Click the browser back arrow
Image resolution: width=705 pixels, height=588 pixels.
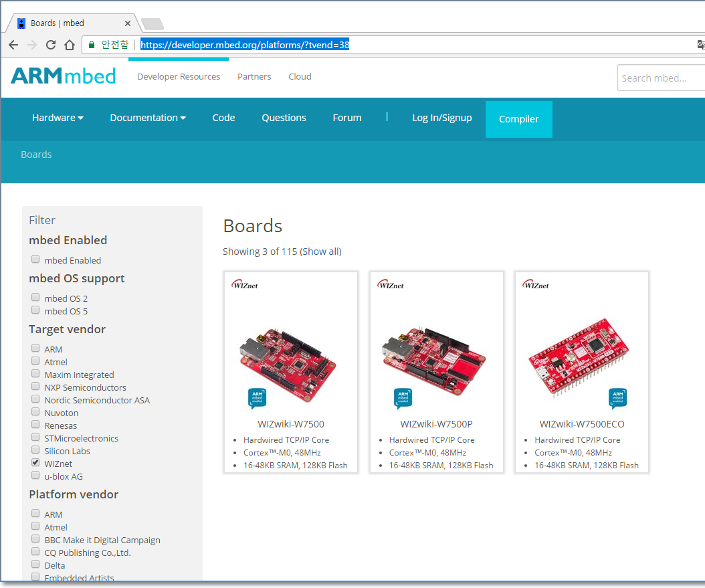(13, 45)
